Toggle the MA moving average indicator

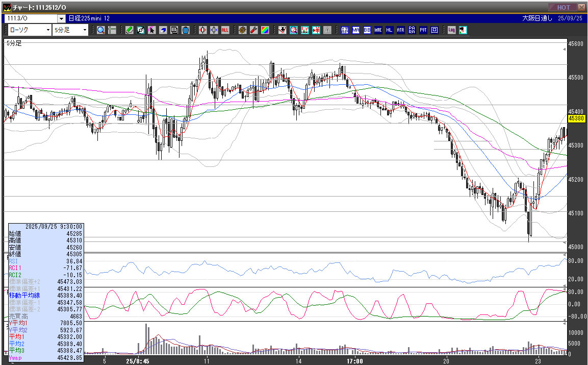356,30
